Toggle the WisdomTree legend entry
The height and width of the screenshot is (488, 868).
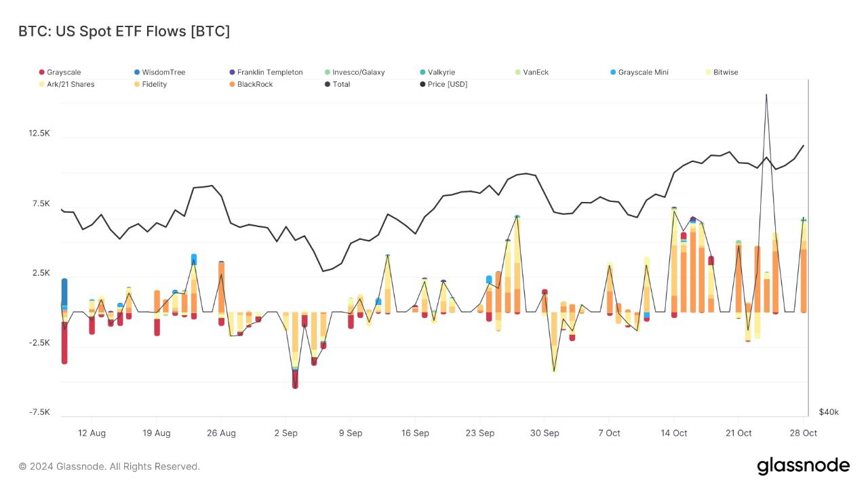pos(159,72)
